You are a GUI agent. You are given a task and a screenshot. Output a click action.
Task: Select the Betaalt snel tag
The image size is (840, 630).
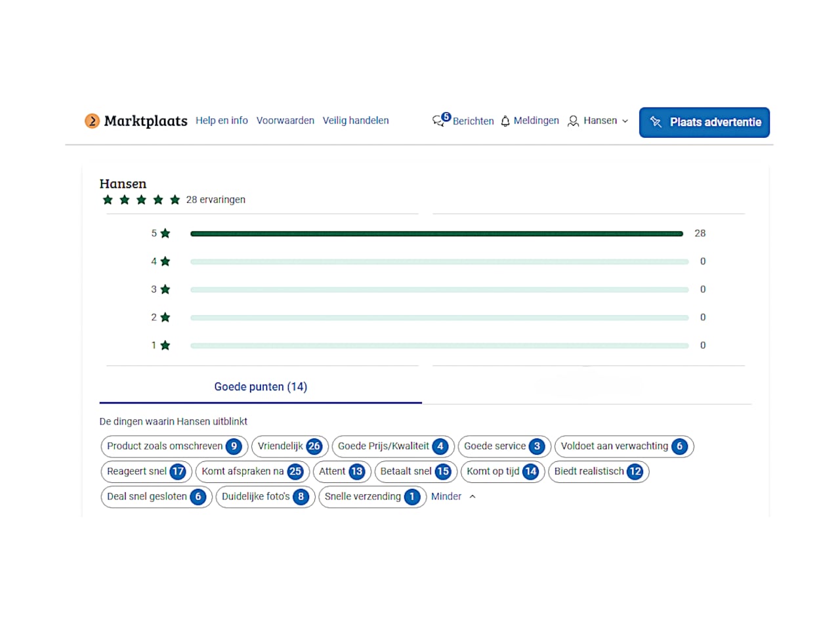(415, 472)
